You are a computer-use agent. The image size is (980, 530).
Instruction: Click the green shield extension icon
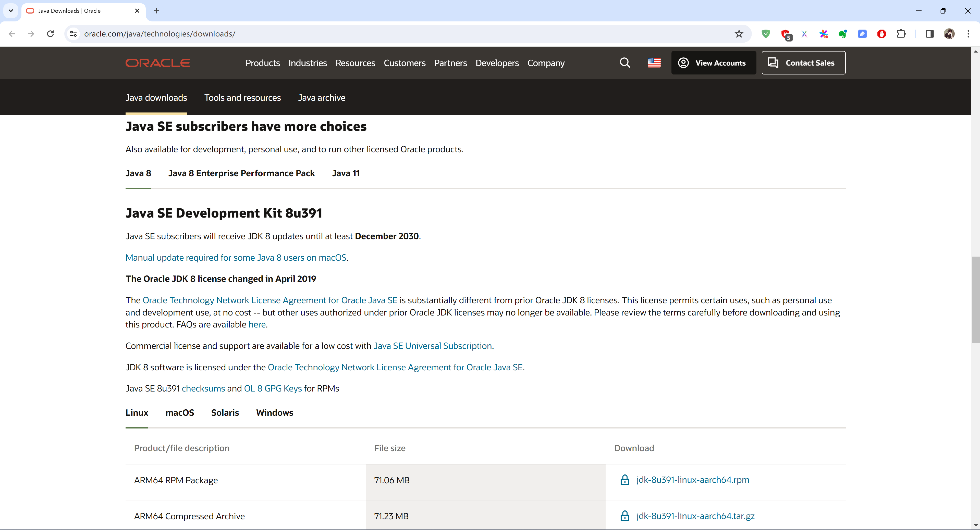766,34
